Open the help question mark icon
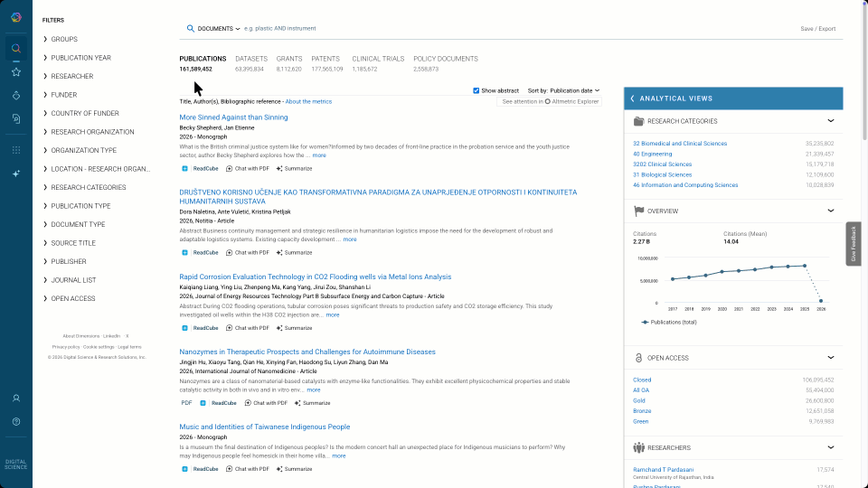 [16, 422]
